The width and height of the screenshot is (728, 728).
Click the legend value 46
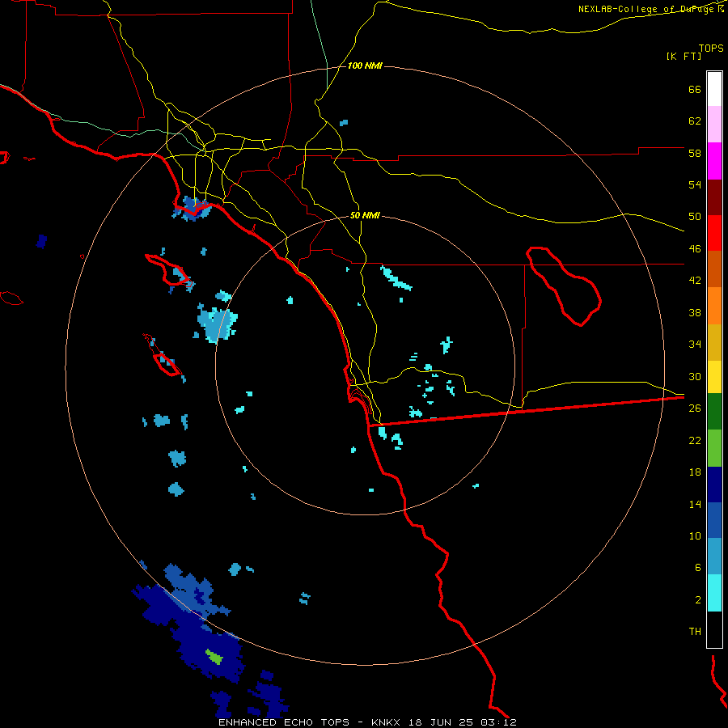point(695,249)
